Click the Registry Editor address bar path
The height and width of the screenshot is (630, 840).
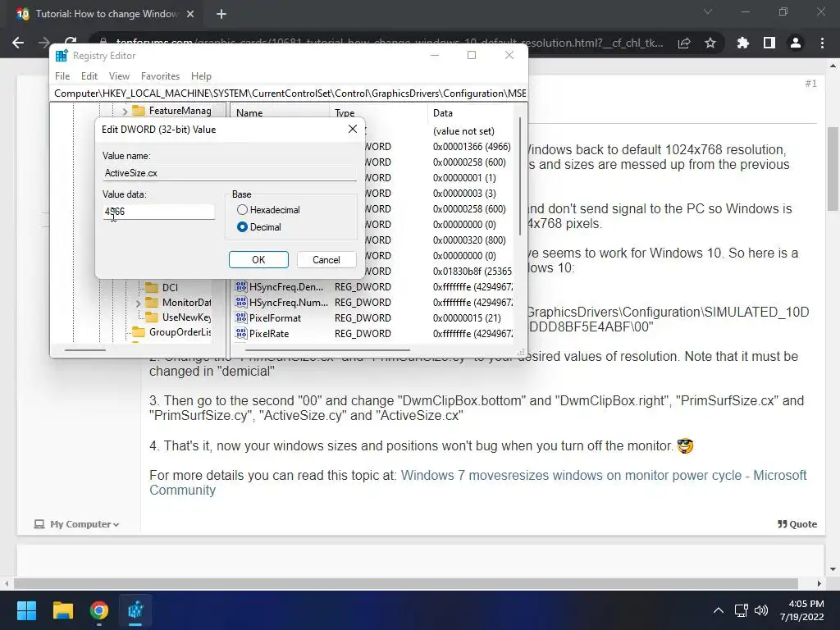pos(290,94)
